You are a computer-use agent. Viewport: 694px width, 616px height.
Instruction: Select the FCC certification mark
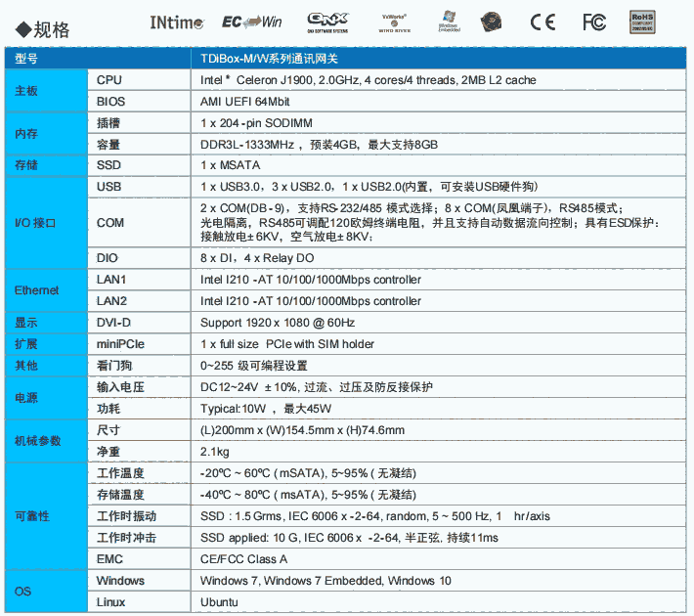coord(593,22)
